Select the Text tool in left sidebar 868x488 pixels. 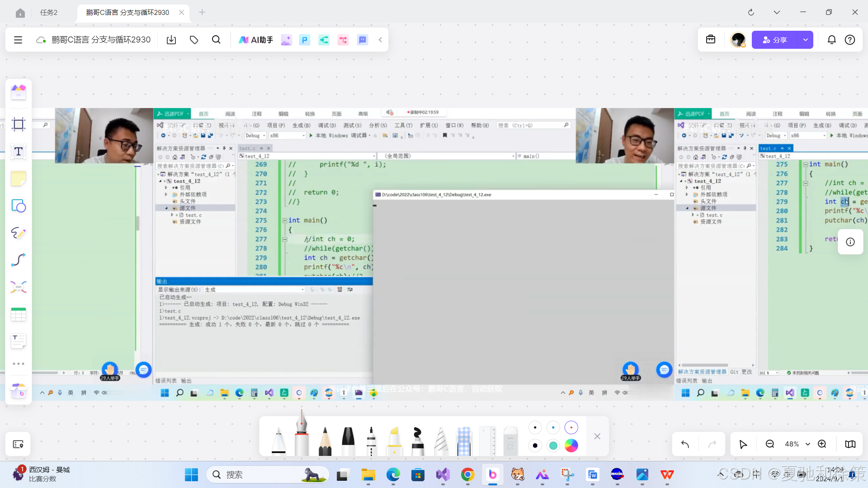point(19,151)
